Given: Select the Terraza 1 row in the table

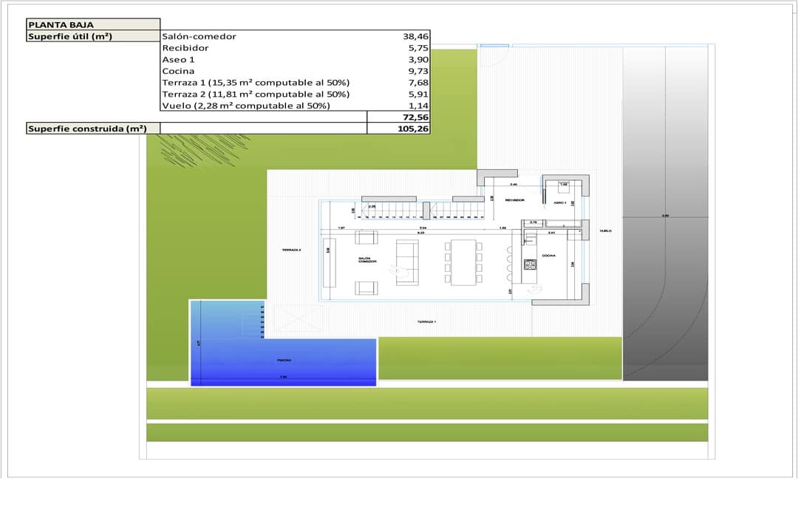Looking at the screenshot, I should coord(255,83).
